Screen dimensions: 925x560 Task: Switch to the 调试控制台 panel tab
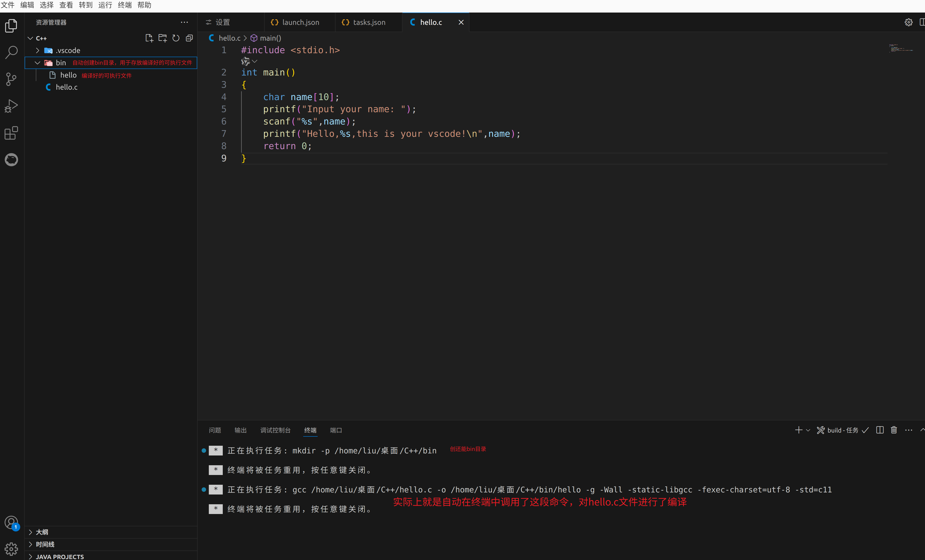click(x=275, y=430)
